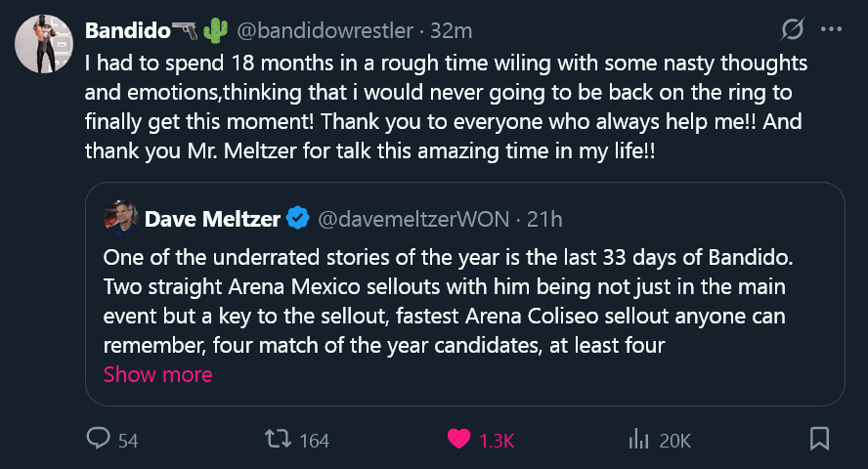Click the Dave Meltzer name
868x469 pixels.
pos(211,219)
